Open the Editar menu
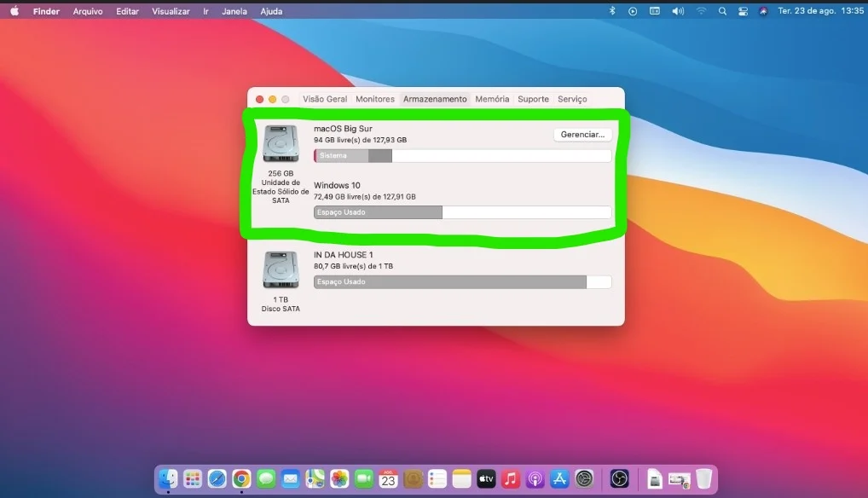The image size is (868, 498). tap(127, 11)
